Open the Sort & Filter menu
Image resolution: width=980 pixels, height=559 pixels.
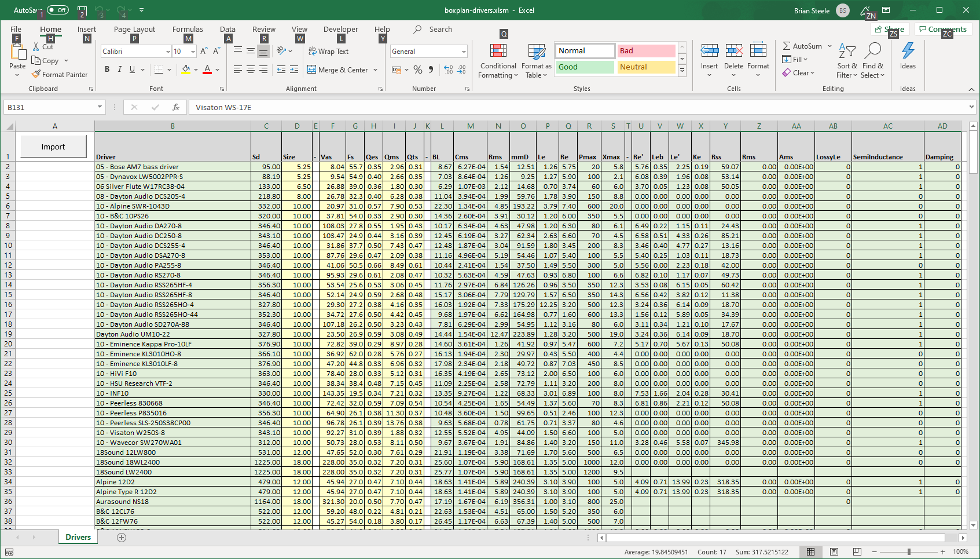(x=847, y=61)
